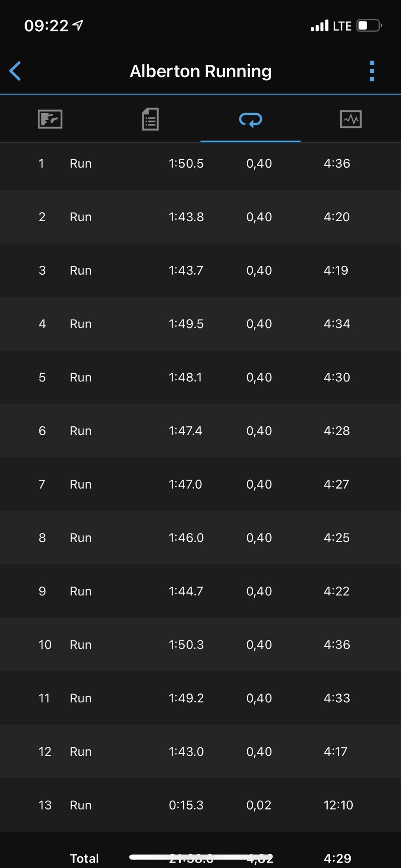Switch to the activity overview map tab

coord(50,119)
